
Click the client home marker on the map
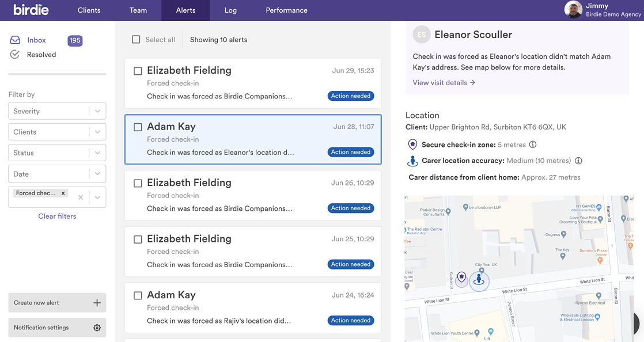click(461, 278)
